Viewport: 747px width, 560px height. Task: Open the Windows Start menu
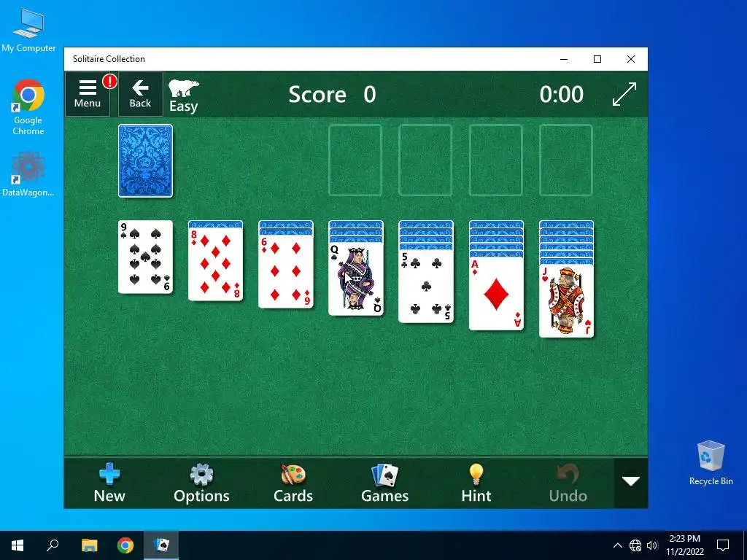18,545
